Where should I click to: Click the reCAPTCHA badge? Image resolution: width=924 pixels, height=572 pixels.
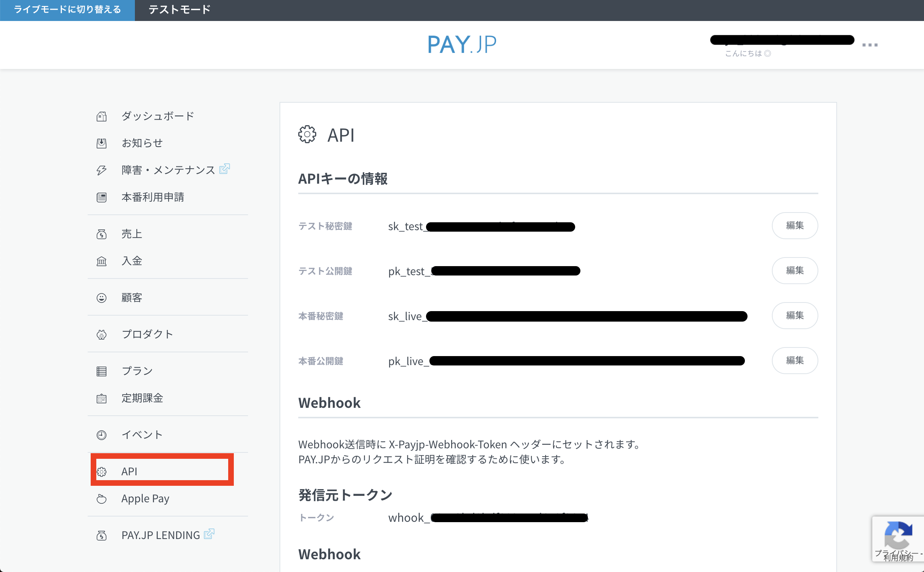point(898,539)
